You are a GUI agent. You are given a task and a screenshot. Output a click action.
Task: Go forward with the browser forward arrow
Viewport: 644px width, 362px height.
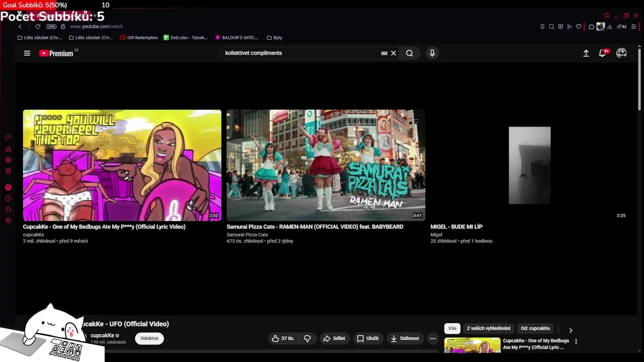(29, 27)
